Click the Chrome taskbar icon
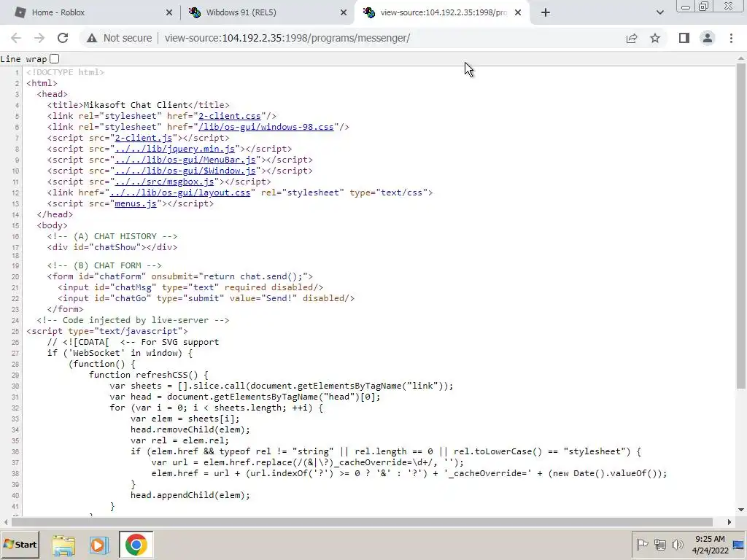 (136, 545)
